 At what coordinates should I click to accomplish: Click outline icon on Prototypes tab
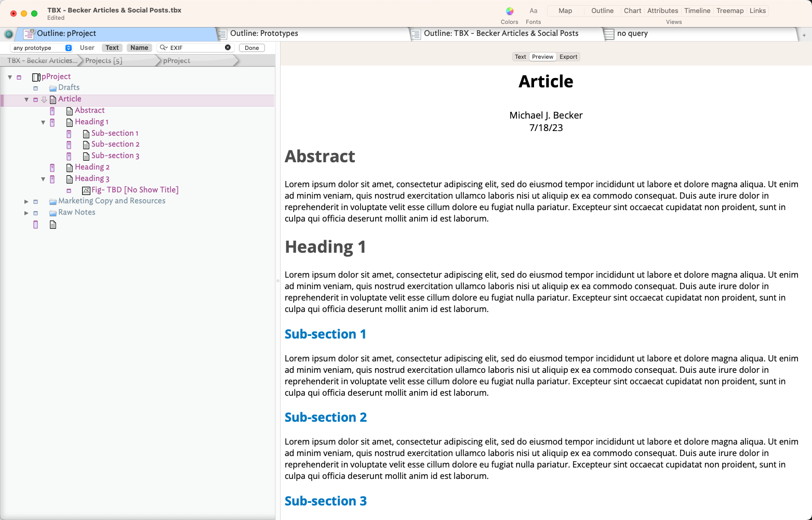coord(222,34)
